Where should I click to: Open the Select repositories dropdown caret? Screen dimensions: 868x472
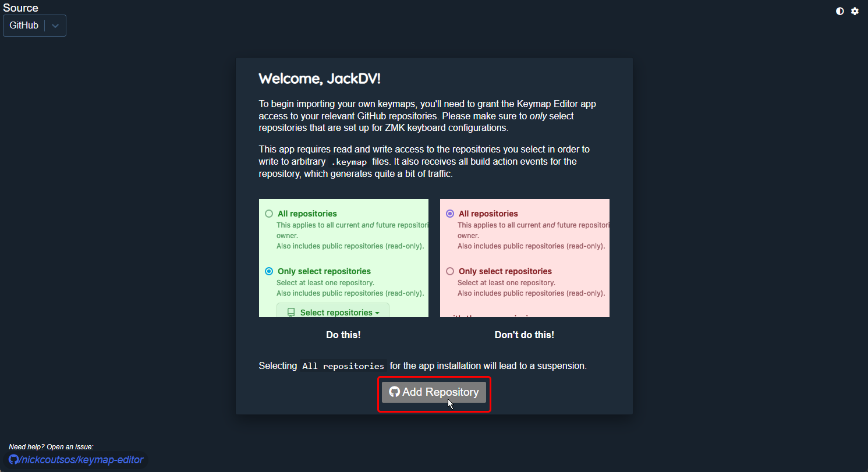click(x=377, y=313)
